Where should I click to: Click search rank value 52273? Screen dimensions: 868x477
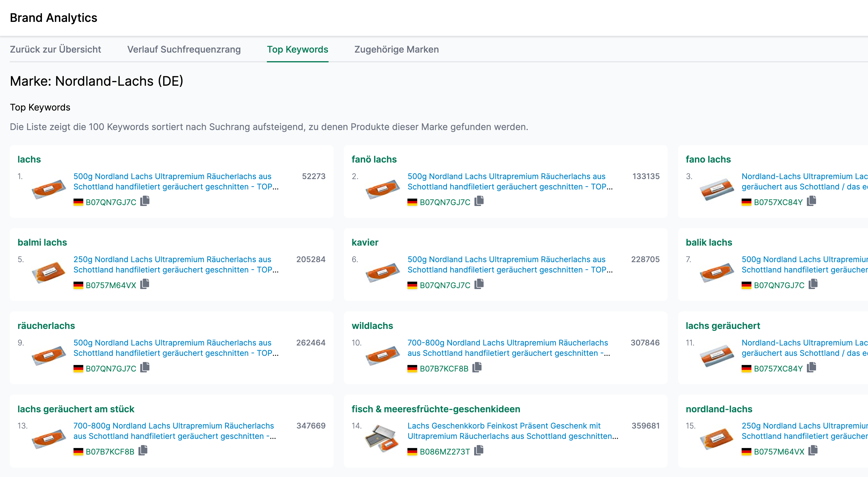click(x=314, y=176)
